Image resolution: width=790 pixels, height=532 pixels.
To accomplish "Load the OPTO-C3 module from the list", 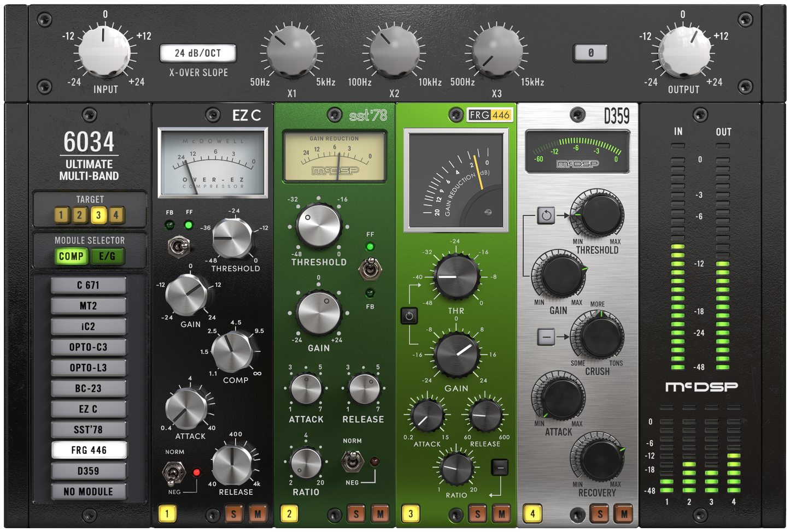I will pos(88,347).
